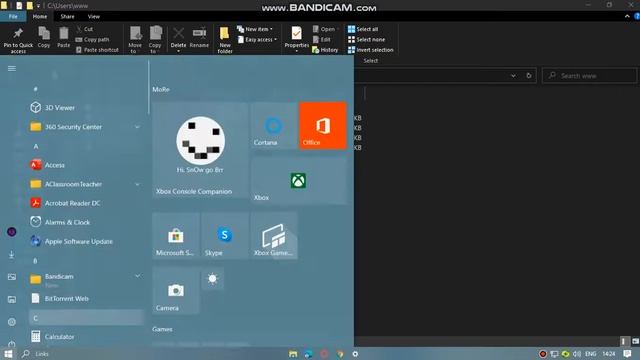
Task: Click the Delete ribbon button
Action: pyautogui.click(x=178, y=40)
